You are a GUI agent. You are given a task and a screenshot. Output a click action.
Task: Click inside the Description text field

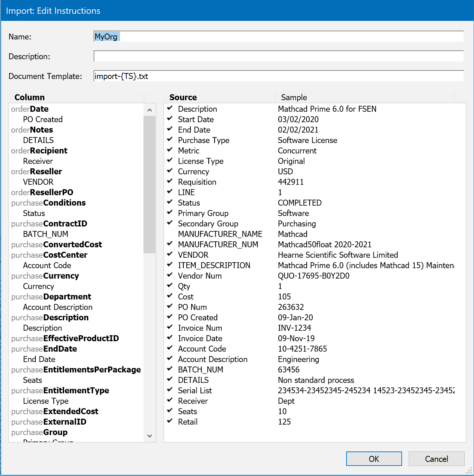(x=261, y=56)
